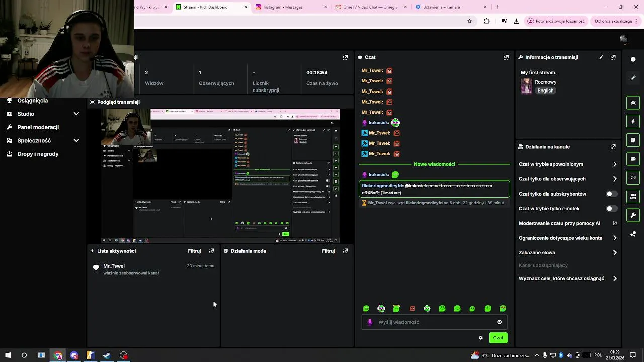Screen dimensions: 644x362
Task: Open Osiągnięcia in the sidebar
Action: coord(33,101)
